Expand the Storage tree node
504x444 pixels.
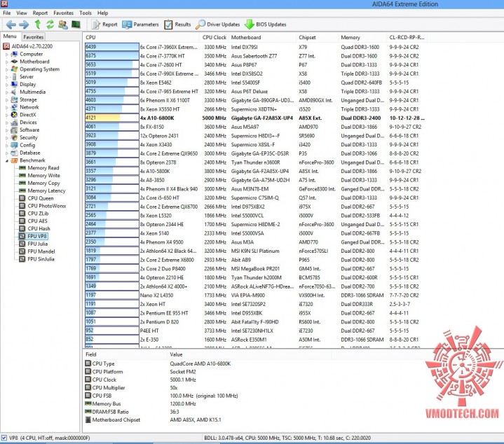7,100
